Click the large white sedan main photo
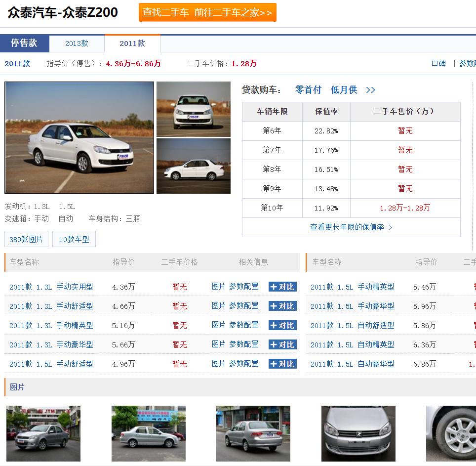 [x=79, y=137]
